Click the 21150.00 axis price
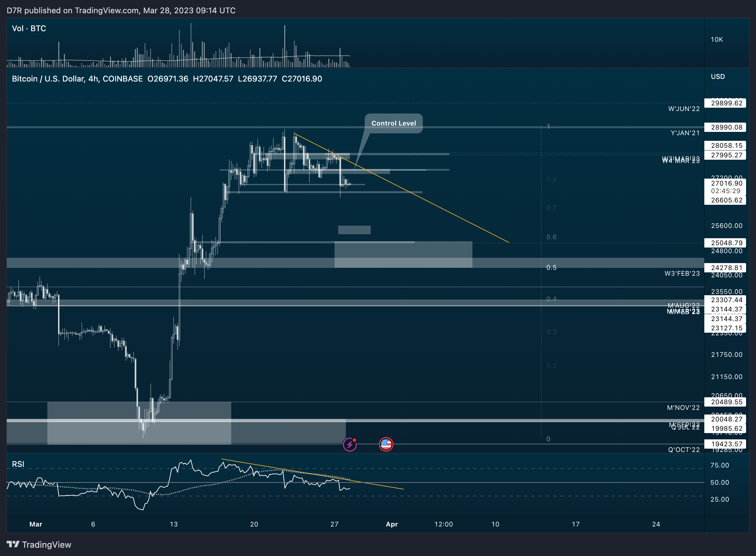The image size is (756, 556). click(727, 377)
